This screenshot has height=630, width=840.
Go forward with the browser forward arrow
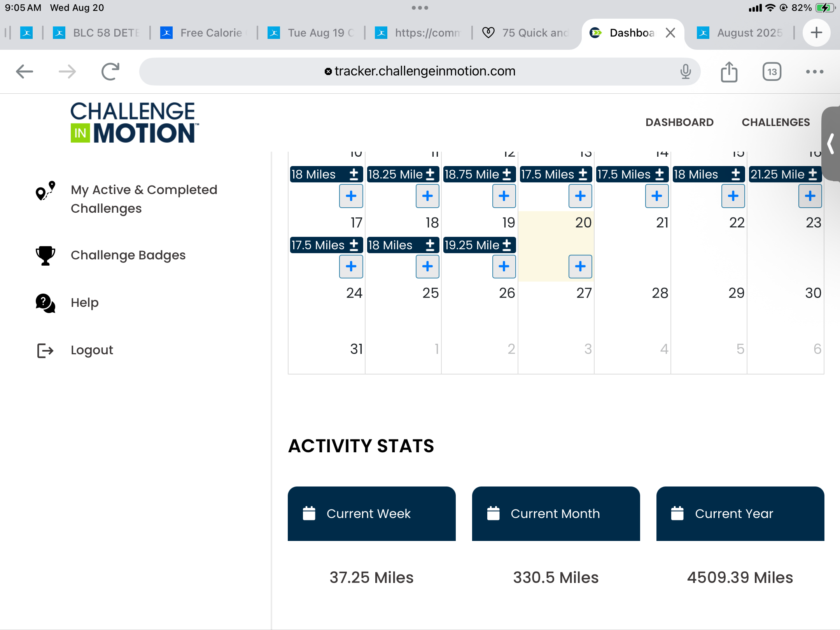67,72
